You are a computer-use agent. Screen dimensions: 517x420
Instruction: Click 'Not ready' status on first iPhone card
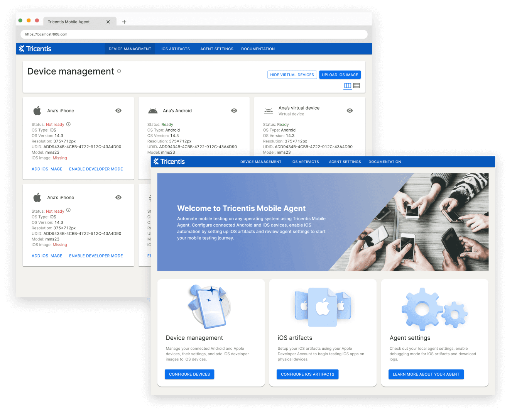[x=55, y=125]
